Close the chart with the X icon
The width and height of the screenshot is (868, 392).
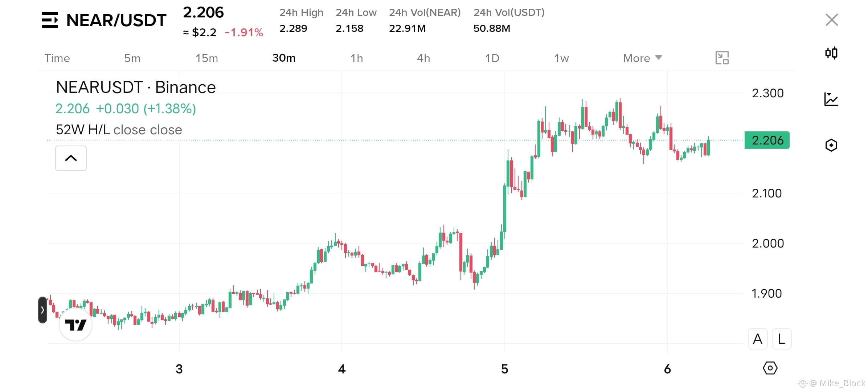[831, 20]
